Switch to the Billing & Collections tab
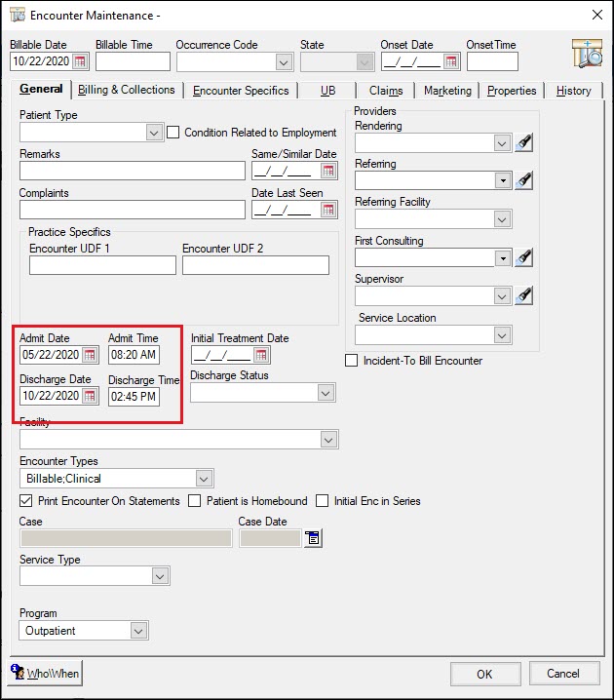Screen dimensions: 614x700 tap(127, 90)
